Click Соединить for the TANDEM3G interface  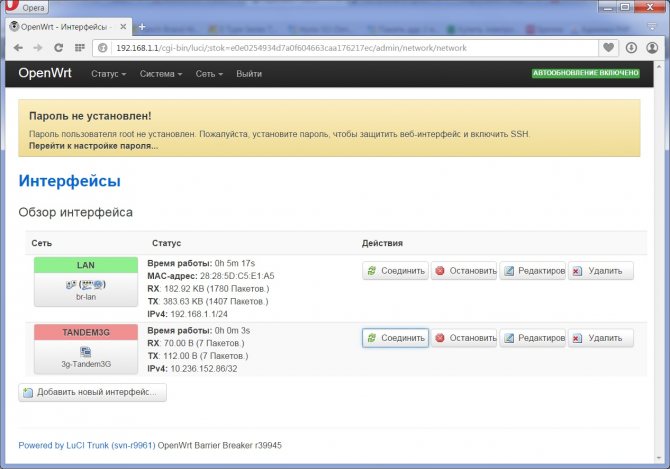[395, 338]
